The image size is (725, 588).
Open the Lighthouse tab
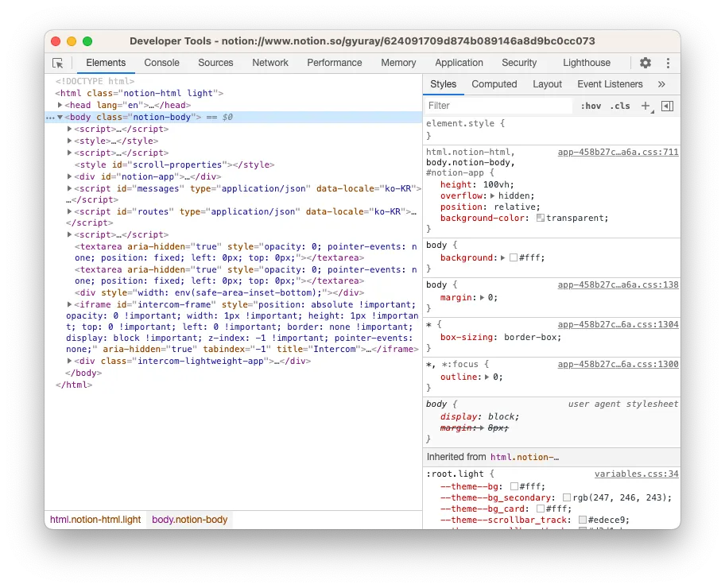[587, 63]
